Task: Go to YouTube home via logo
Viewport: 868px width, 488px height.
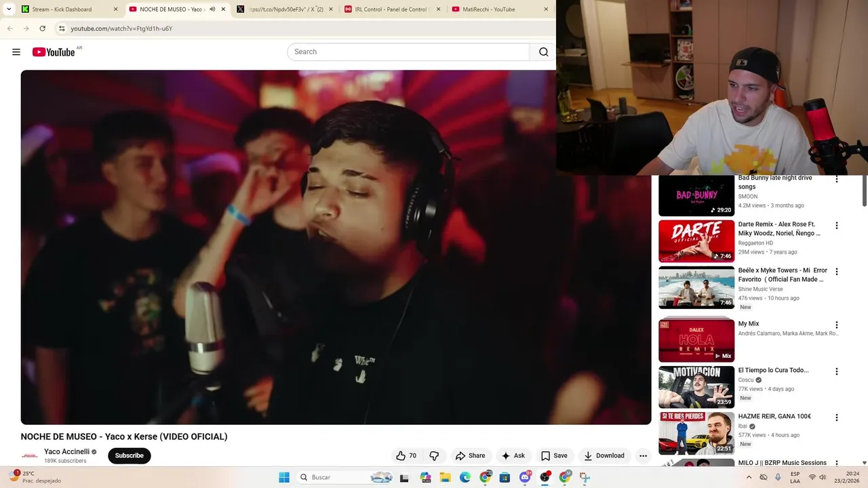Action: tap(54, 52)
